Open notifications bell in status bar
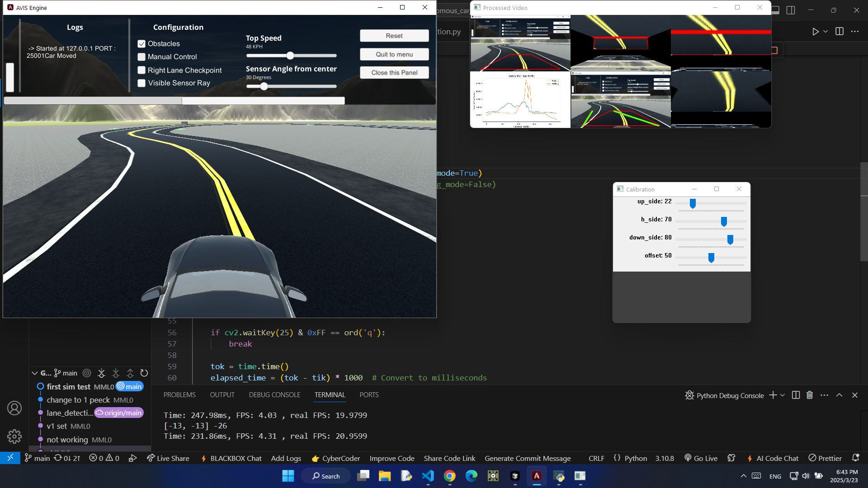This screenshot has height=488, width=868. pos(855,458)
